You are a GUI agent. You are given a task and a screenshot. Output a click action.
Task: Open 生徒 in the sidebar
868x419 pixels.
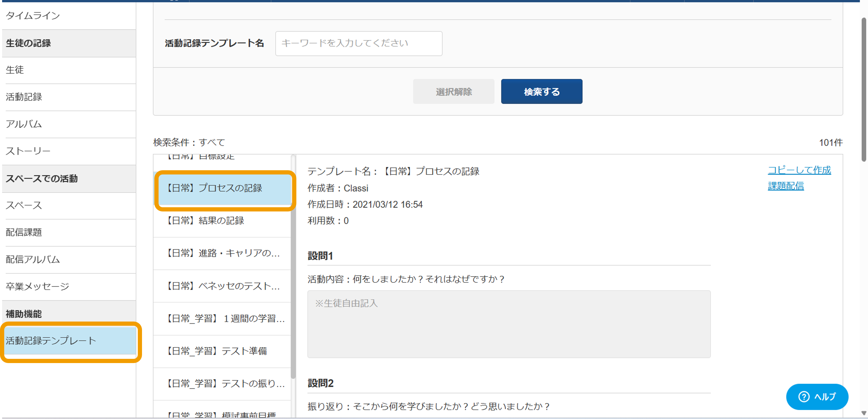[69, 70]
